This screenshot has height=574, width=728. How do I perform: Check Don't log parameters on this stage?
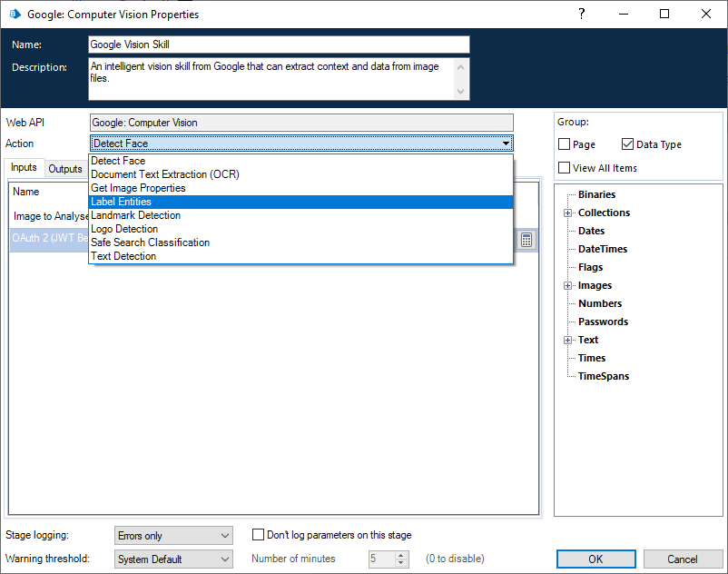pyautogui.click(x=258, y=535)
